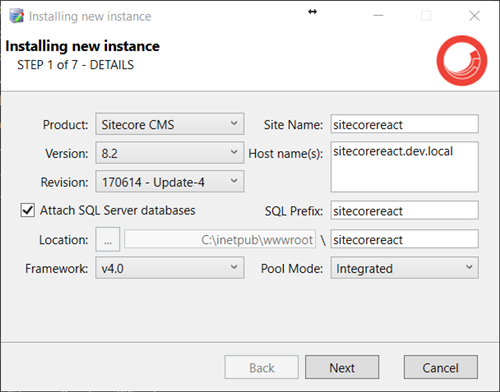The image size is (500, 392).
Task: Click the disabled Back button
Action: [262, 367]
